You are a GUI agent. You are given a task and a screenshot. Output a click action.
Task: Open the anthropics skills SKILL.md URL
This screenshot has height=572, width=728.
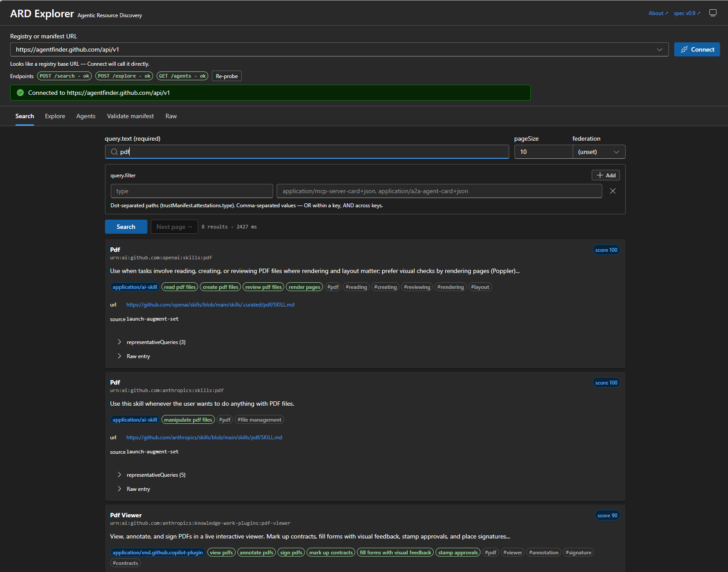204,437
